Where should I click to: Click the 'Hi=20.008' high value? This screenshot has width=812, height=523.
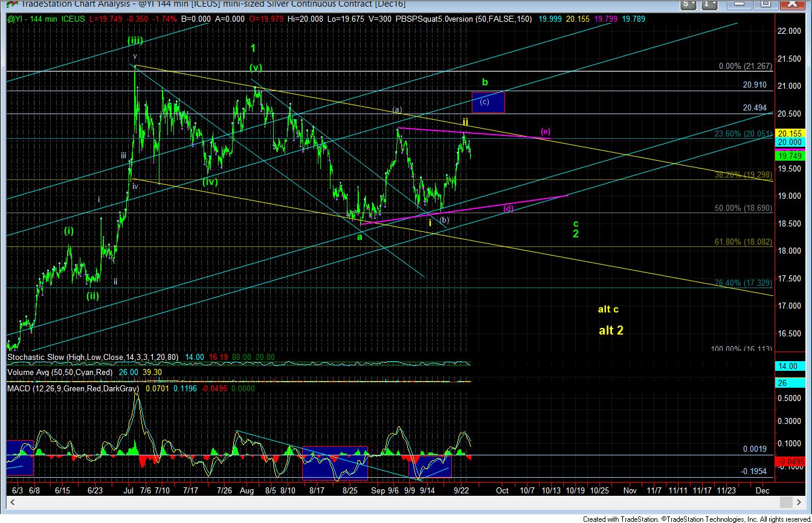(306, 19)
